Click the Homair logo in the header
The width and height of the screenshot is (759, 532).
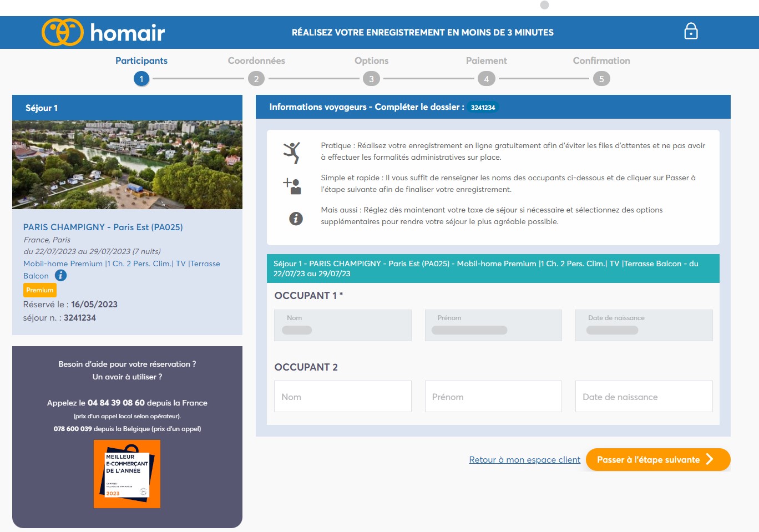click(x=104, y=32)
